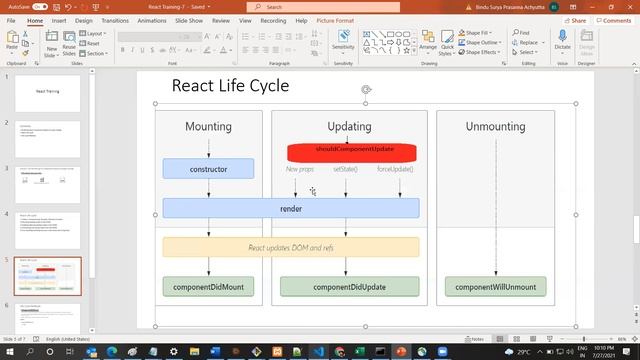The width and height of the screenshot is (640, 360).
Task: Click the Text Highlight Color icon
Action: 207,50
